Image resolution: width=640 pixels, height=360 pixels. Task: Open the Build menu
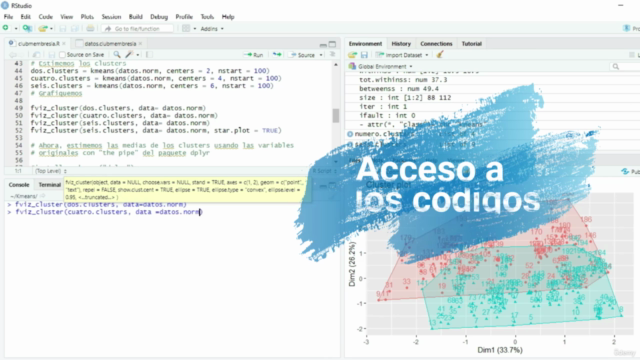(x=136, y=17)
